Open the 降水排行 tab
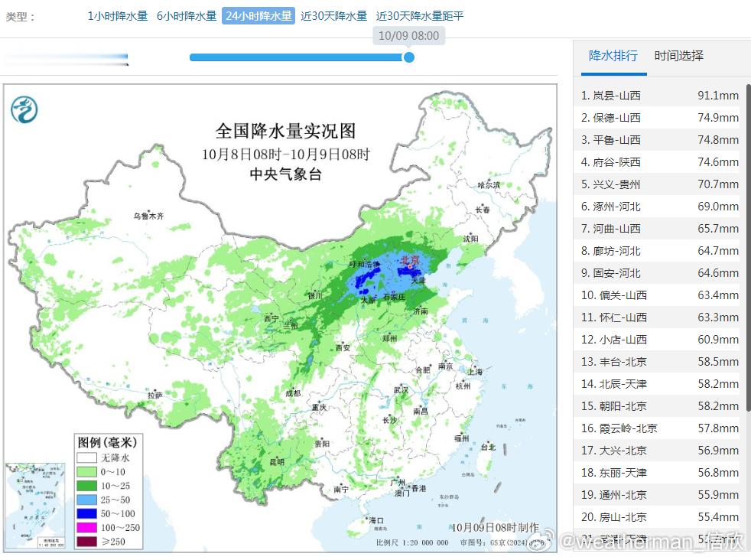The height and width of the screenshot is (560, 751). click(x=613, y=56)
